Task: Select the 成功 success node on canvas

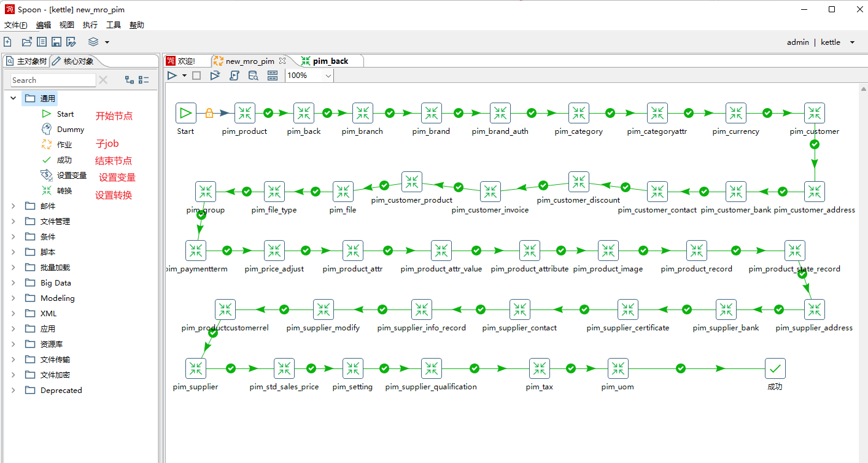Action: 775,368
